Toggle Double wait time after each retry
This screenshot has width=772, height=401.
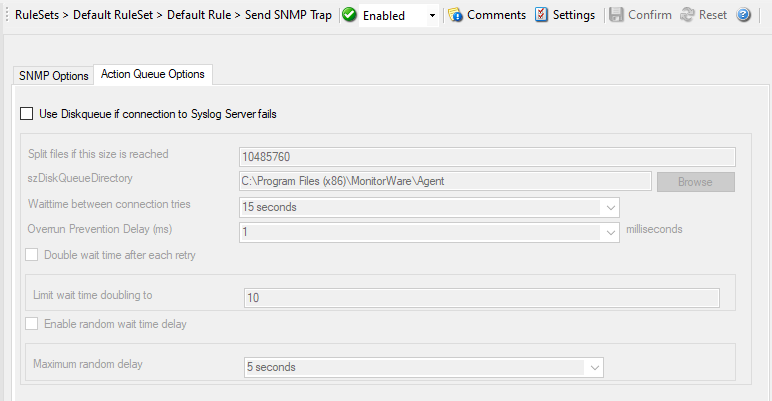(33, 255)
